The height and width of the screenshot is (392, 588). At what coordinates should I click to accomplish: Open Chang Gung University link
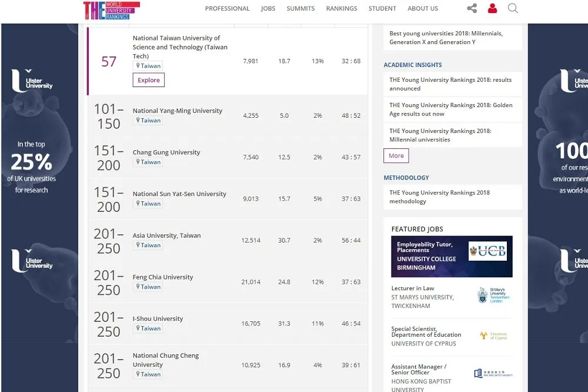(x=166, y=152)
